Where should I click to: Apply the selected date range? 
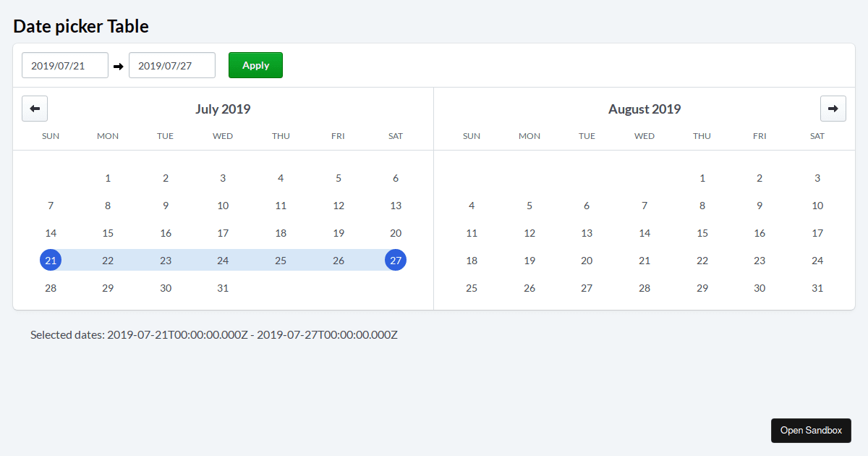click(255, 64)
